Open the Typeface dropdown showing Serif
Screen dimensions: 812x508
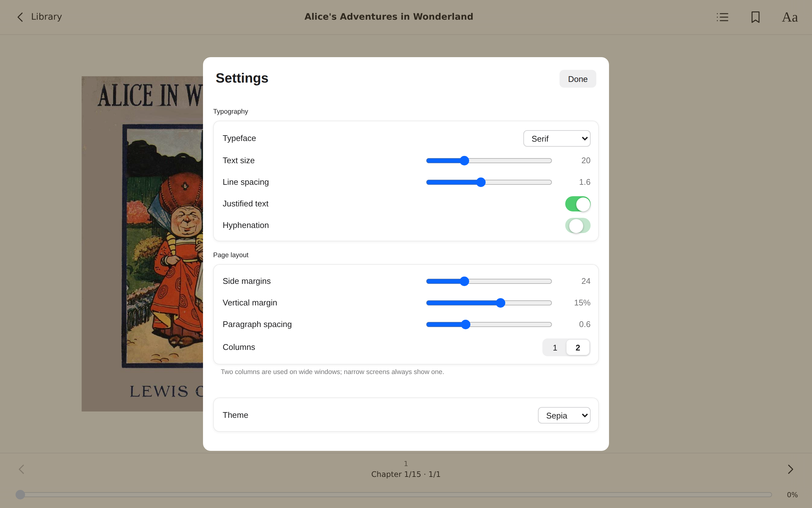(x=557, y=138)
